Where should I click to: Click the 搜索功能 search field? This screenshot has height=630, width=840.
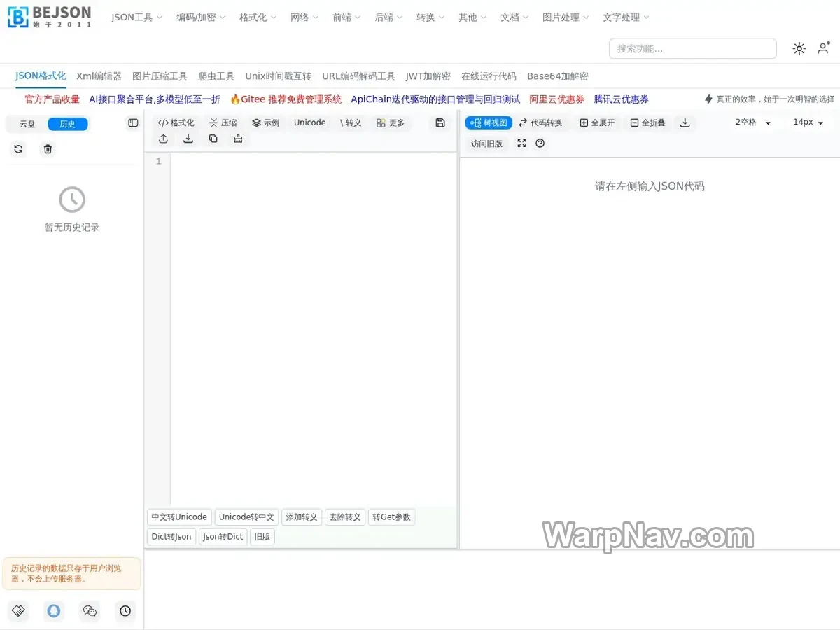692,48
